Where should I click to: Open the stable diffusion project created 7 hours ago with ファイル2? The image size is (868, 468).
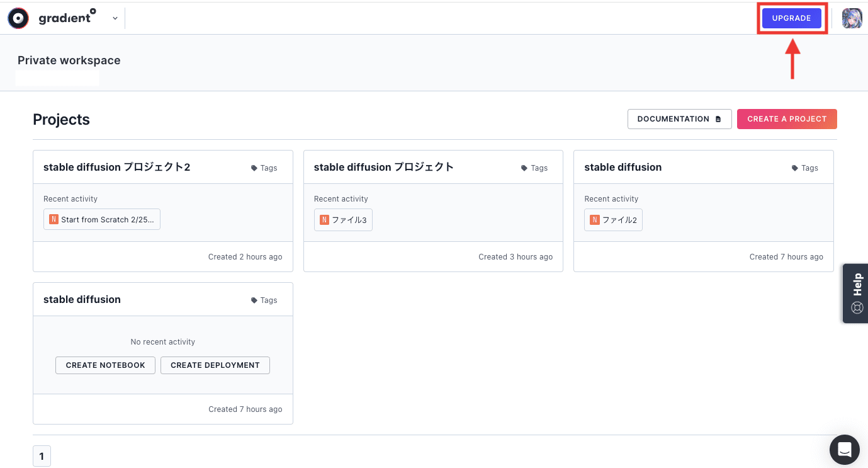click(623, 167)
